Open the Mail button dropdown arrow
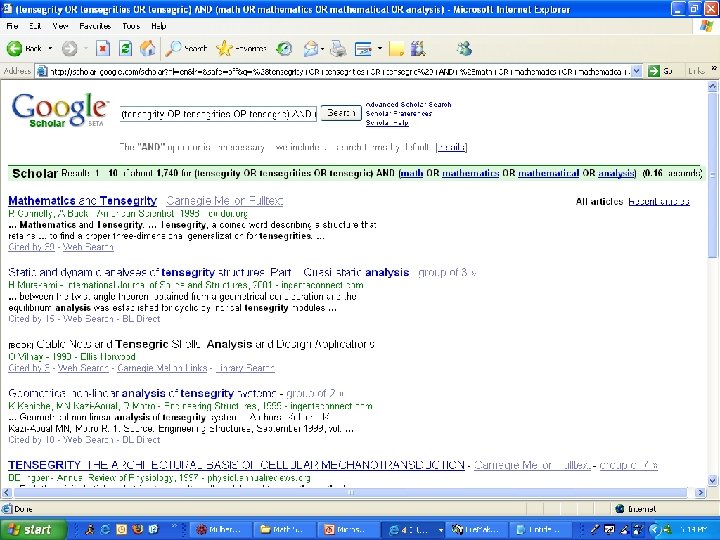This screenshot has height=540, width=720. click(x=322, y=48)
